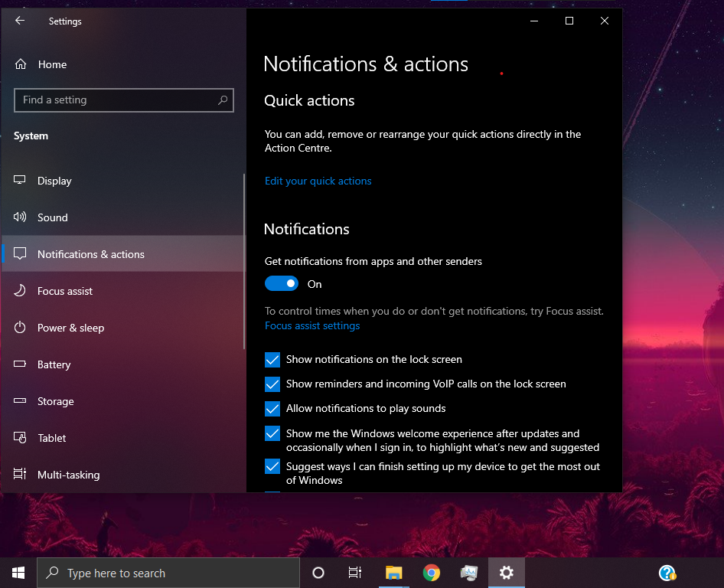Click the Notifications section heading
Screen dimensions: 724x588
coord(307,229)
